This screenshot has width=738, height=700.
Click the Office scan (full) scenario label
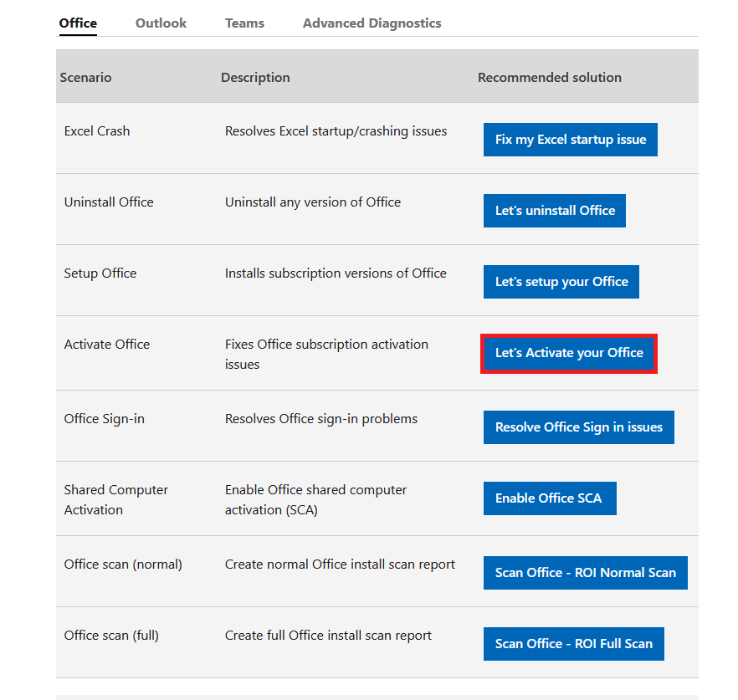(x=111, y=635)
